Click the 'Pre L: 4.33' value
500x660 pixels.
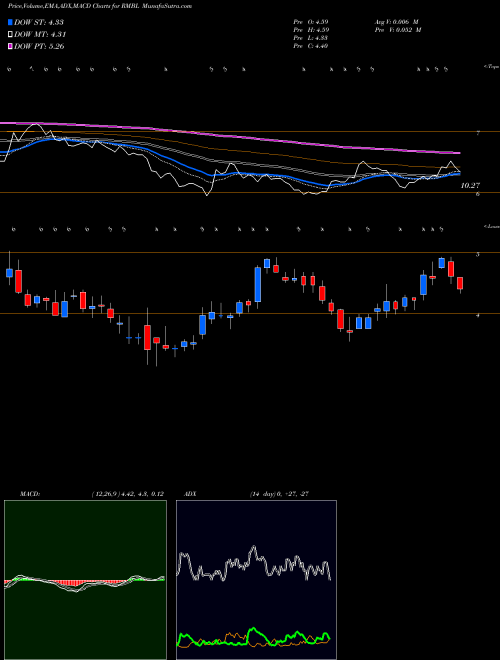(311, 38)
